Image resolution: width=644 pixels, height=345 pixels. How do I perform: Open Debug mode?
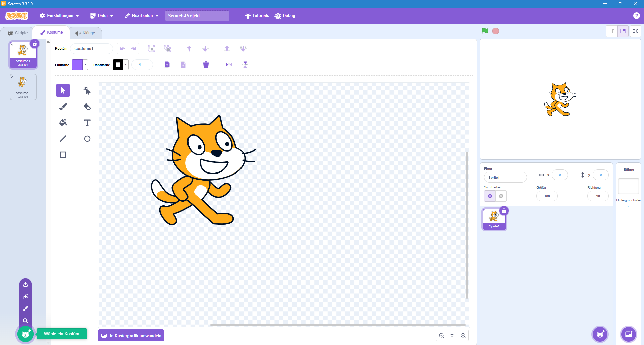tap(285, 16)
